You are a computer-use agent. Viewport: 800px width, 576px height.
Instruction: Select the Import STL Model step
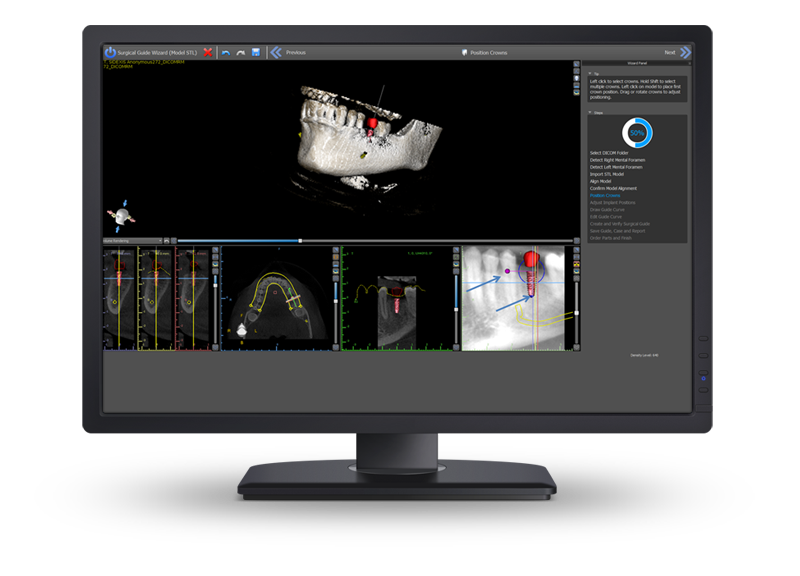point(607,174)
